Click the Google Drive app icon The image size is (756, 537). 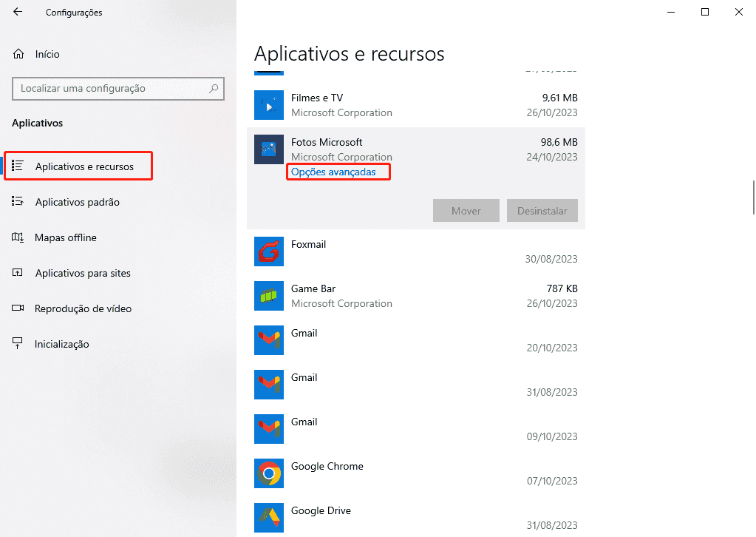[x=268, y=518]
